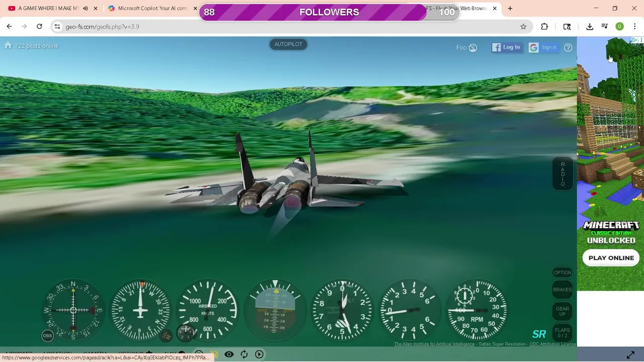Open a new browser tab

510,9
